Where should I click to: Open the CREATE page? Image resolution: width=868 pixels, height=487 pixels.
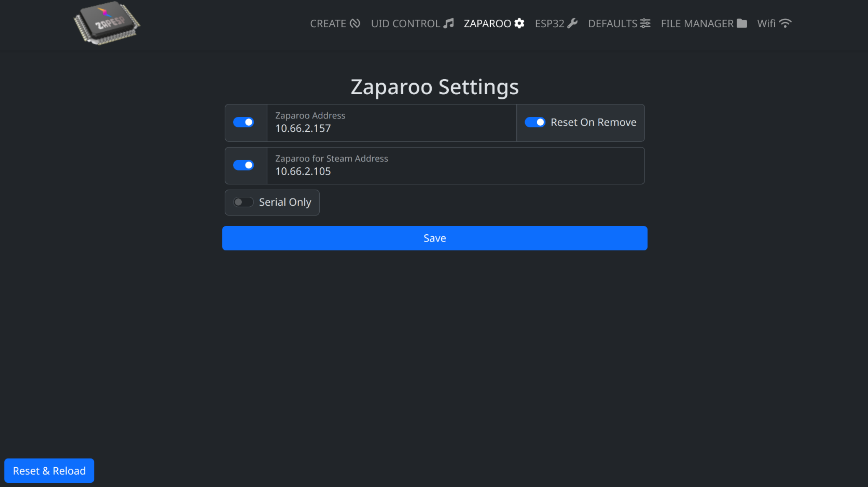point(328,23)
